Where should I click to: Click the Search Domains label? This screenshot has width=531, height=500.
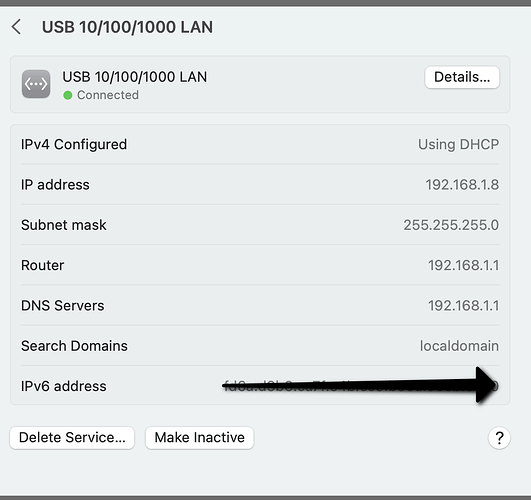[74, 346]
